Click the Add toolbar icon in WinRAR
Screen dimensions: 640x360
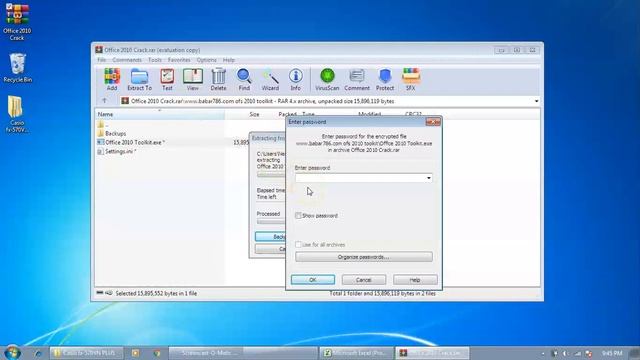pyautogui.click(x=111, y=80)
